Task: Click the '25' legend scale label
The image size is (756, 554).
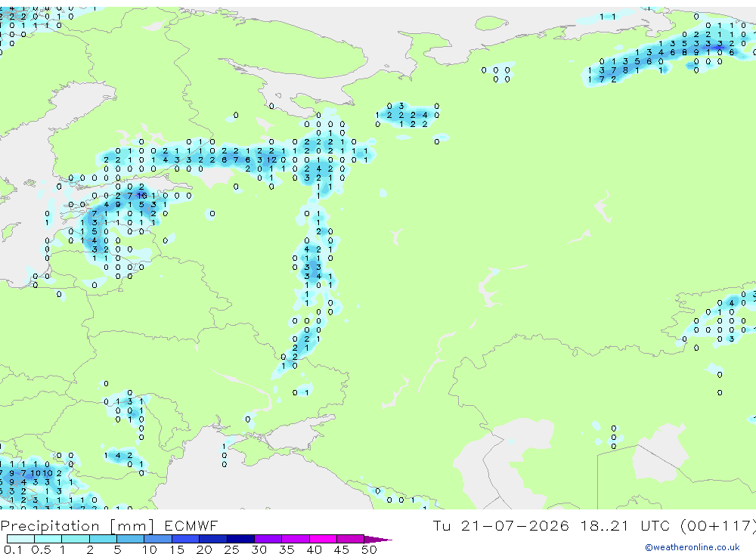Action: (x=231, y=549)
